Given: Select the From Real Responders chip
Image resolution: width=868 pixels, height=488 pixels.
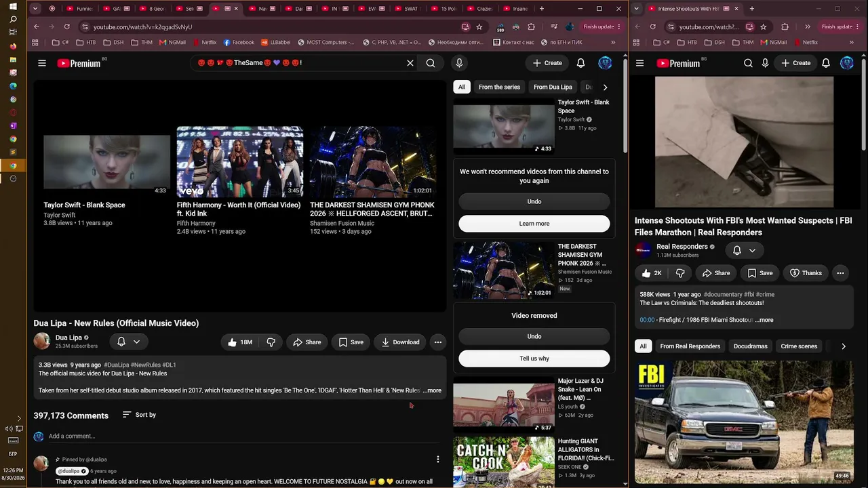Looking at the screenshot, I should pyautogui.click(x=690, y=346).
